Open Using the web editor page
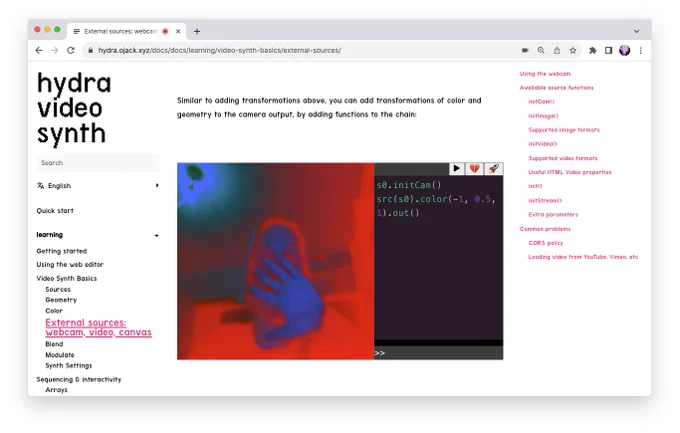The width and height of the screenshot is (680, 433). click(70, 264)
